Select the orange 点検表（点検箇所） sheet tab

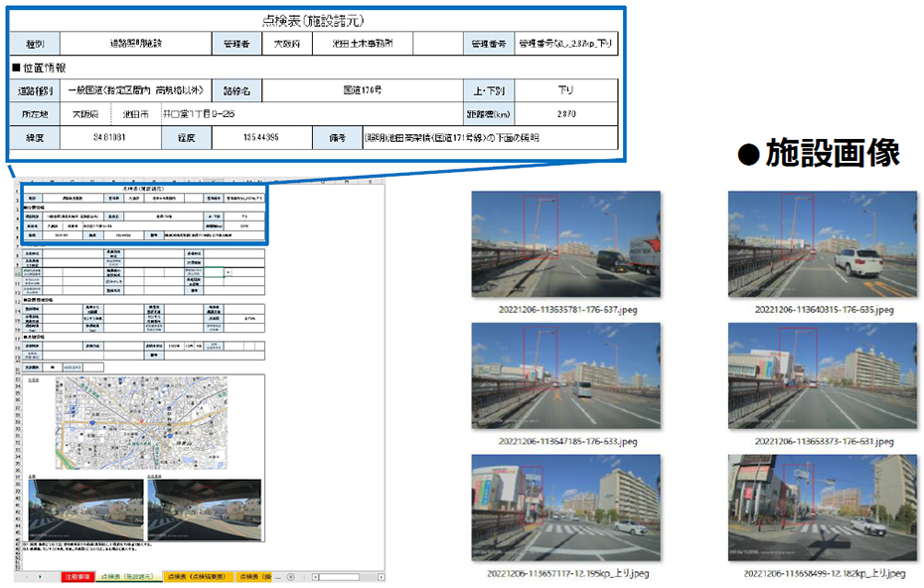[x=197, y=577]
